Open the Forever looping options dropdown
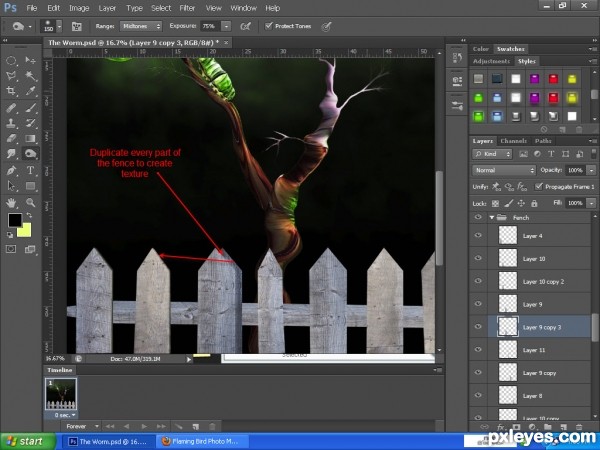The width and height of the screenshot is (600, 450). [x=81, y=426]
